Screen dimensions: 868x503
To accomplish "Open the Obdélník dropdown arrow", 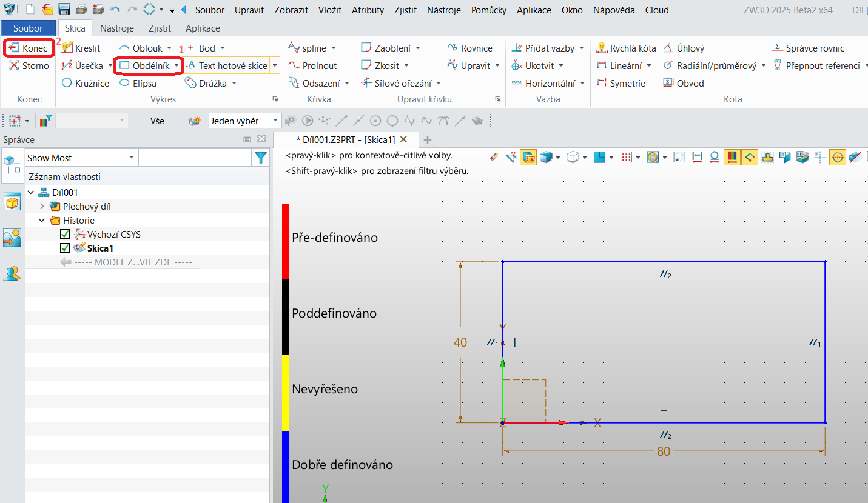I will (x=177, y=65).
